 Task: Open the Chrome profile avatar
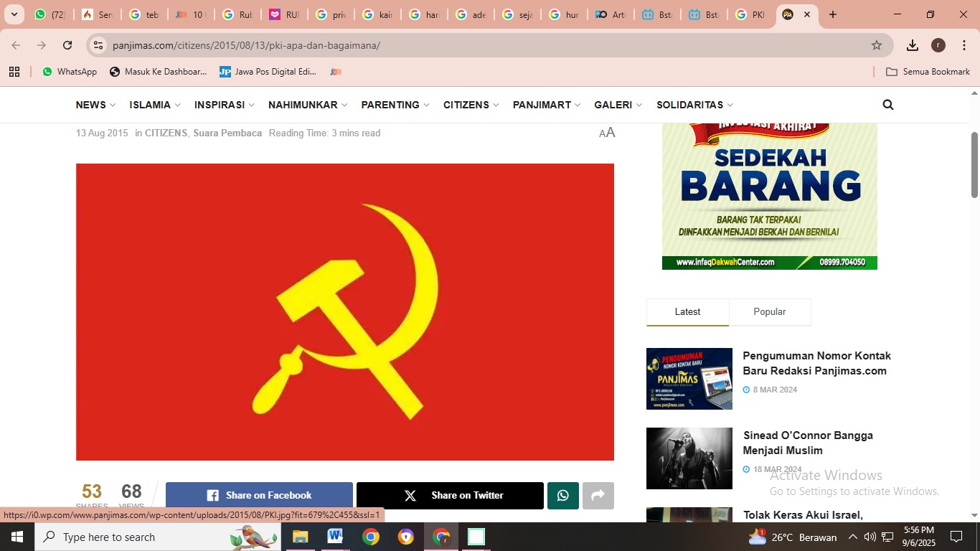click(938, 45)
